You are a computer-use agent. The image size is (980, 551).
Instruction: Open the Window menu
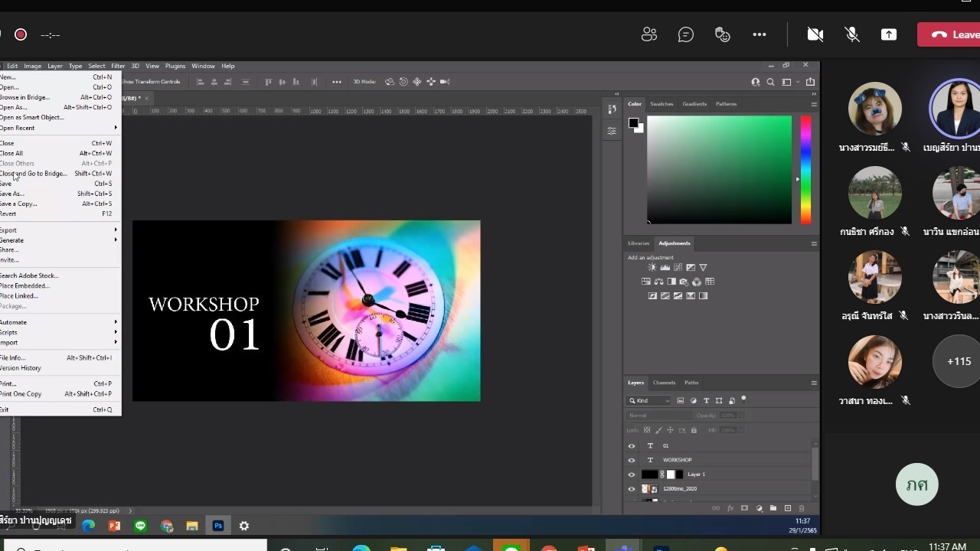pos(203,66)
